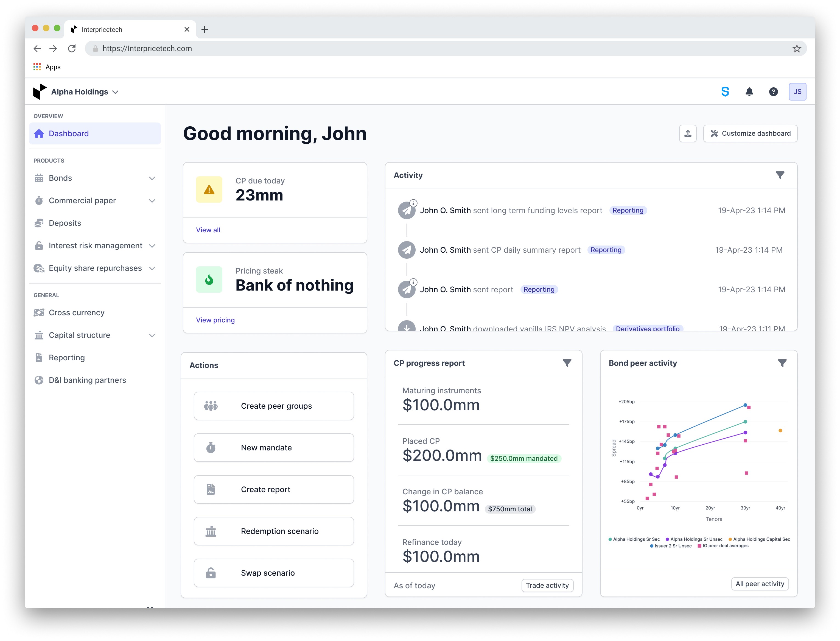Click the JS user avatar
Screen dimensions: 840x641
(x=797, y=91)
